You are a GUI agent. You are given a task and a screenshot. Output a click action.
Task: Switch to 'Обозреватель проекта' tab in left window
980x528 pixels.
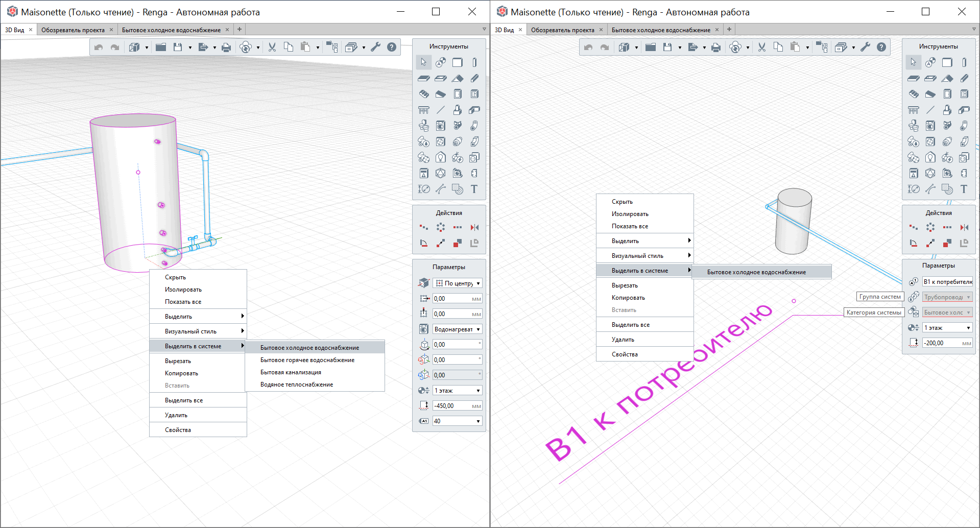click(73, 30)
